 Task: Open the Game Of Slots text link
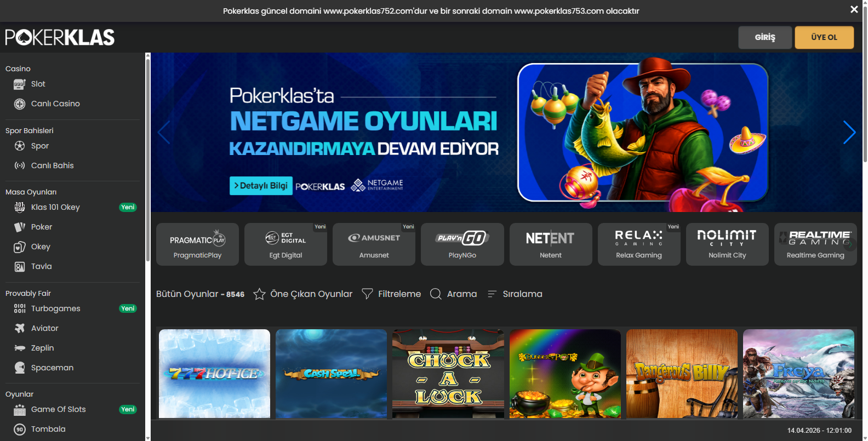[x=59, y=410]
